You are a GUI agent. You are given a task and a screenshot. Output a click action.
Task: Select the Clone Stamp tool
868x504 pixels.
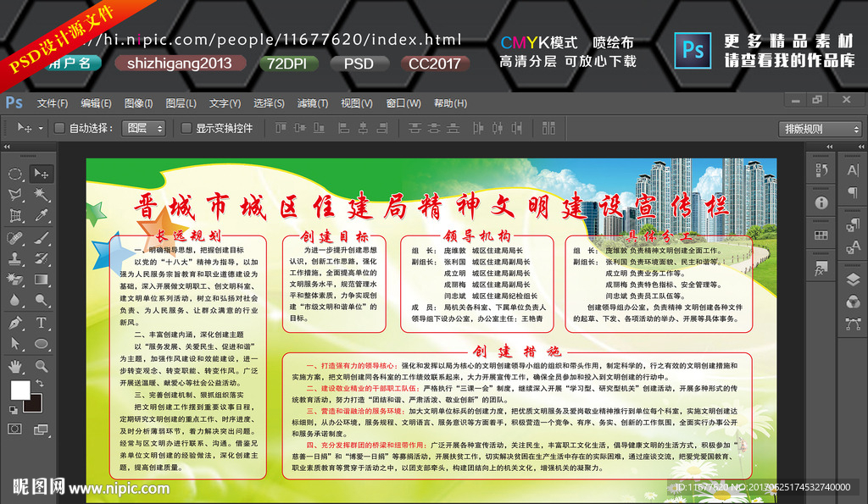pyautogui.click(x=15, y=258)
